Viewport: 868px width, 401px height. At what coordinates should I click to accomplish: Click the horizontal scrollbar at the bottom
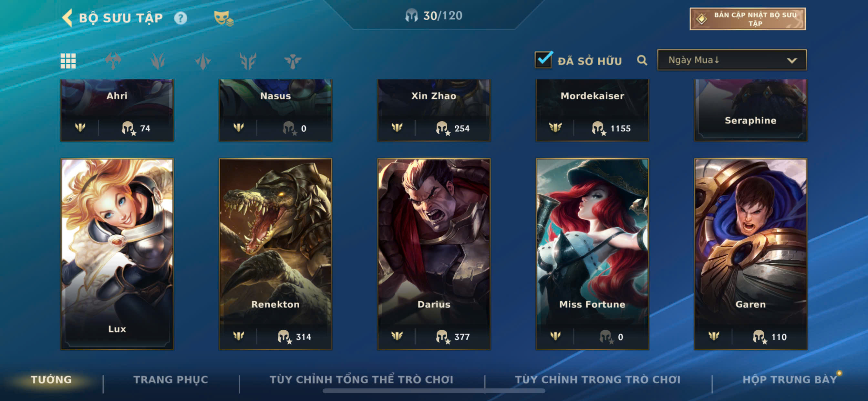(434, 391)
